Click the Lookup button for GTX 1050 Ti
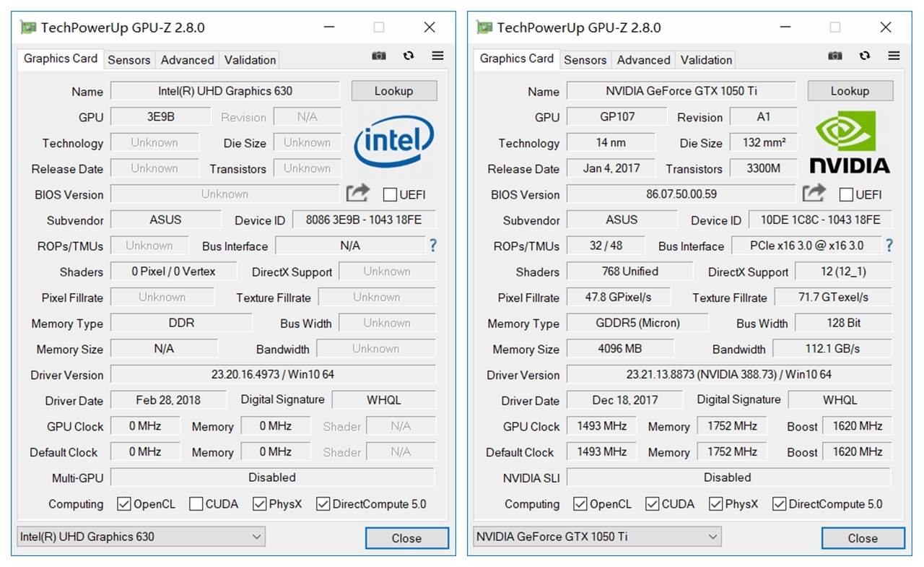Screen dimensions: 924x567 [x=850, y=91]
